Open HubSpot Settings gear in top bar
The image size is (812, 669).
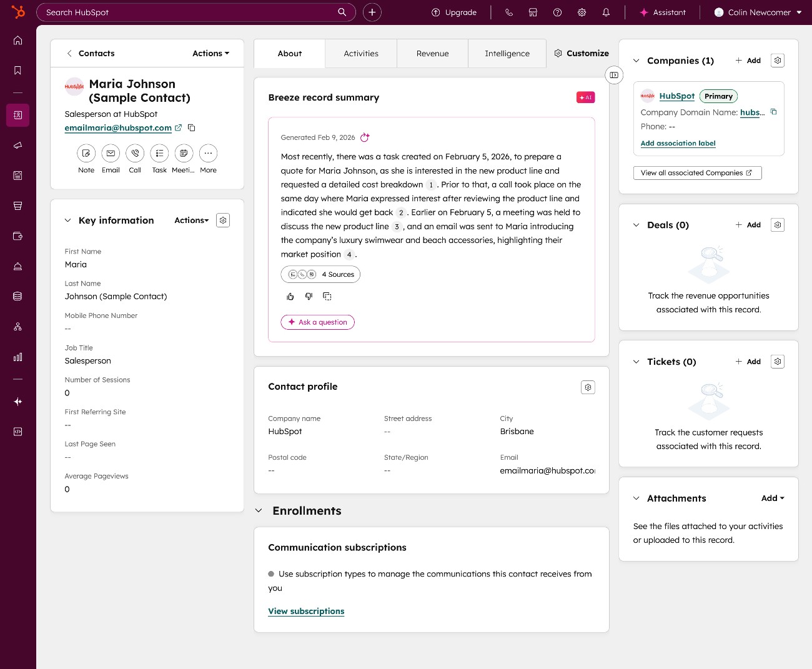582,12
